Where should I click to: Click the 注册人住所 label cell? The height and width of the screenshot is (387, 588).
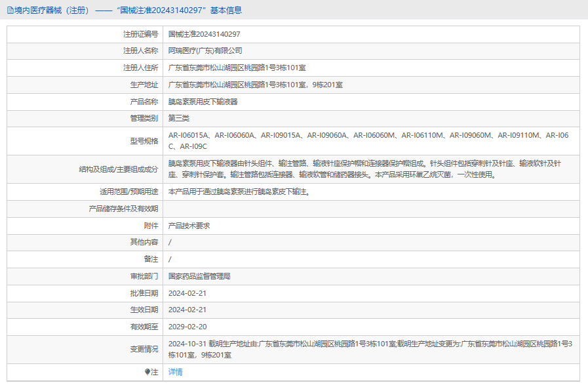pos(85,68)
